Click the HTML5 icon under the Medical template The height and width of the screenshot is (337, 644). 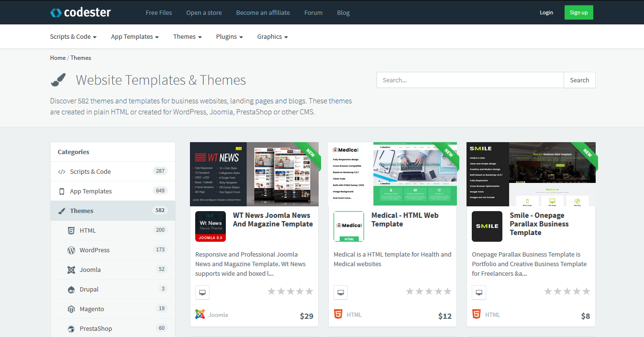click(338, 314)
